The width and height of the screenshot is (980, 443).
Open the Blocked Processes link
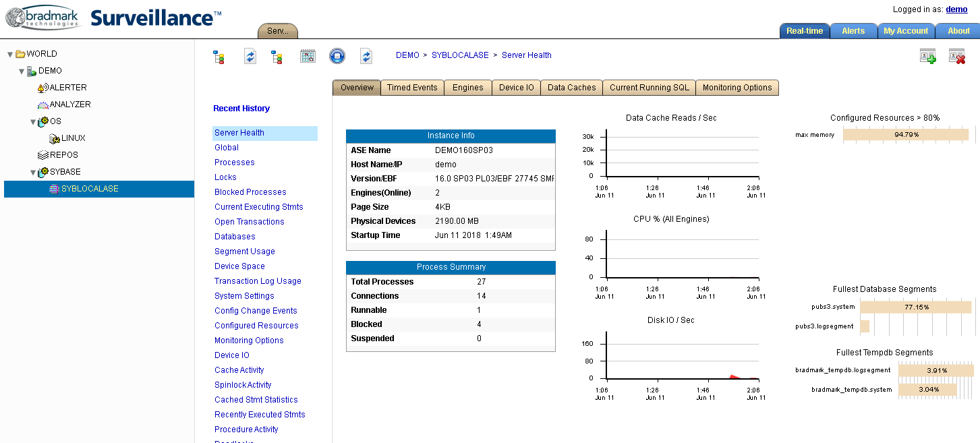(x=250, y=192)
